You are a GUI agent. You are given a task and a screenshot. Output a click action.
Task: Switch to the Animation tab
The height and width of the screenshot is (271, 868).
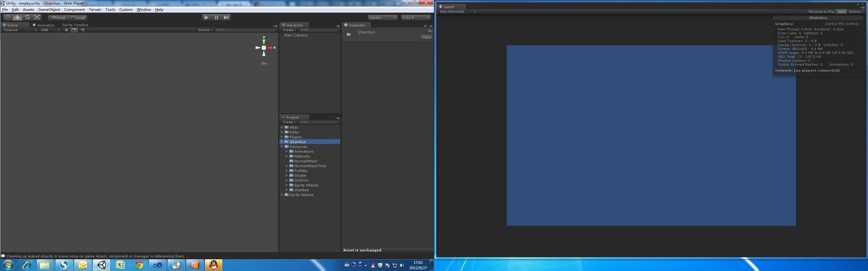(x=43, y=25)
